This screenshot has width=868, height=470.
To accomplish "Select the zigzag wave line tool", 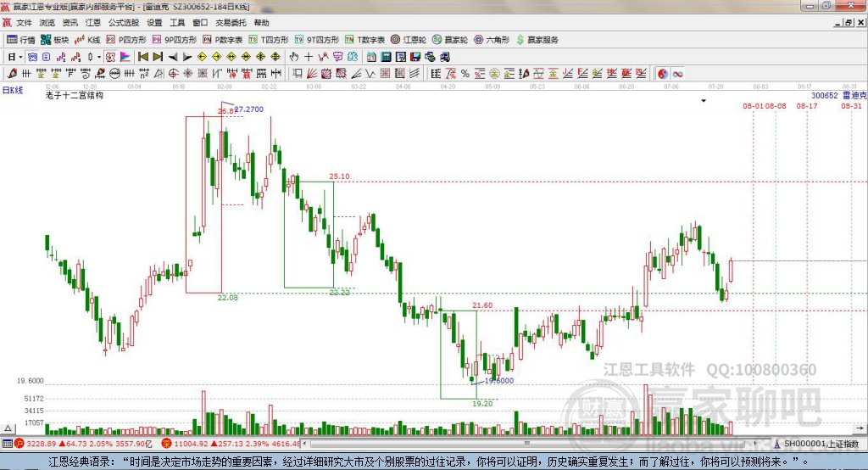I will click(x=371, y=73).
